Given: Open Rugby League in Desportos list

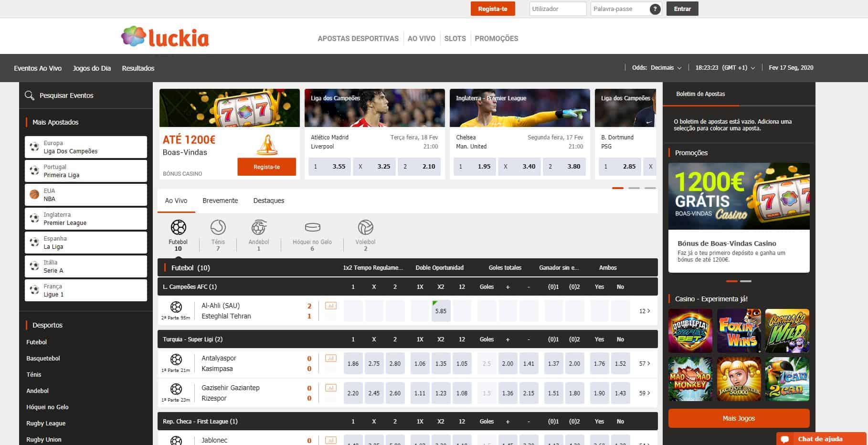Looking at the screenshot, I should [46, 423].
